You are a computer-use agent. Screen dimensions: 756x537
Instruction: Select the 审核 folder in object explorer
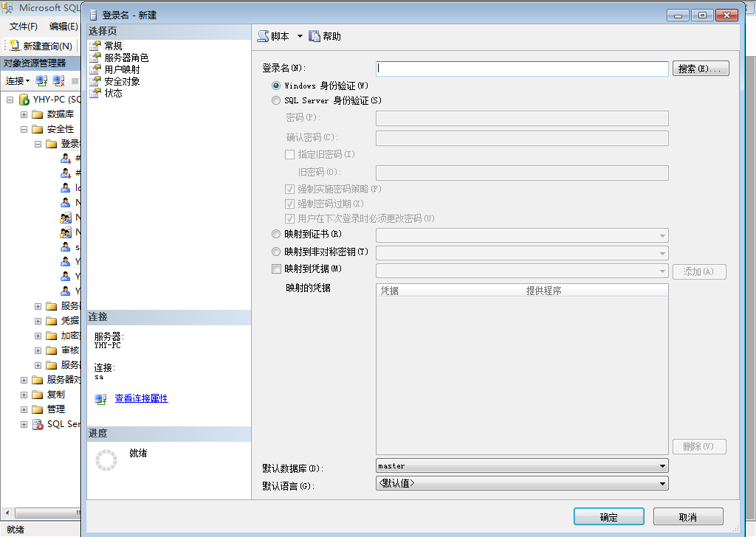(x=63, y=350)
